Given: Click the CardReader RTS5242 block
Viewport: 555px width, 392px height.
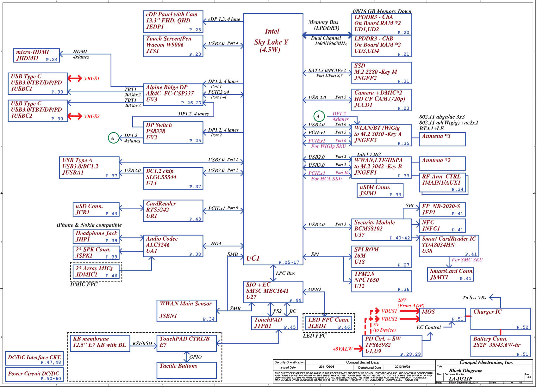Looking at the screenshot, I should click(173, 211).
